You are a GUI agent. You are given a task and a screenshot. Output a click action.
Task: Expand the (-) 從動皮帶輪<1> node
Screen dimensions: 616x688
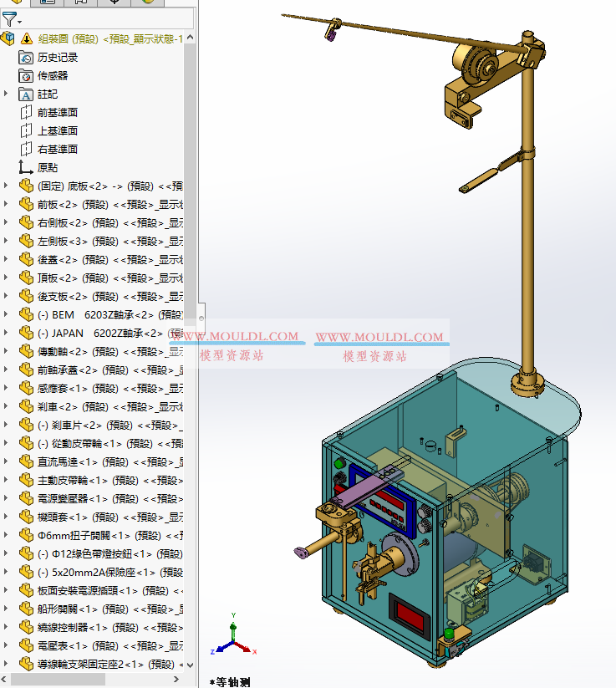(6, 443)
